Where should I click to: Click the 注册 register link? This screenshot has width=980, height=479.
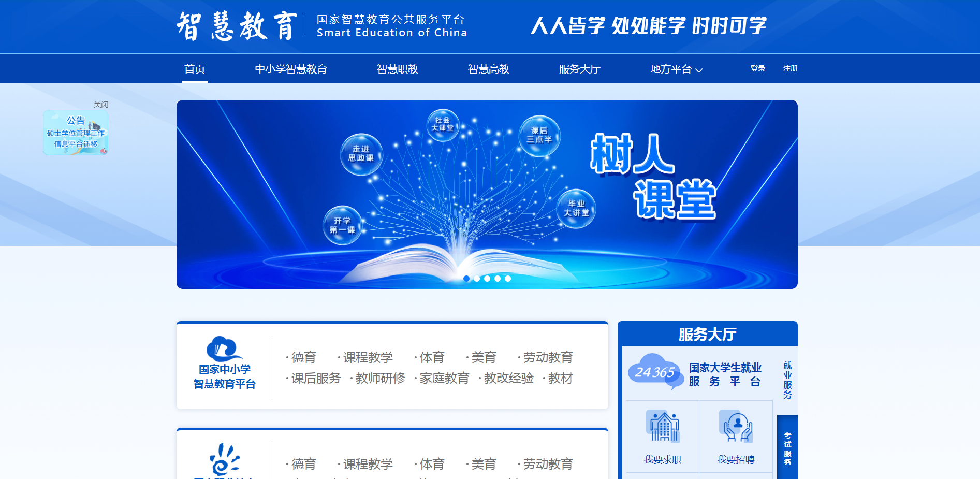(791, 68)
